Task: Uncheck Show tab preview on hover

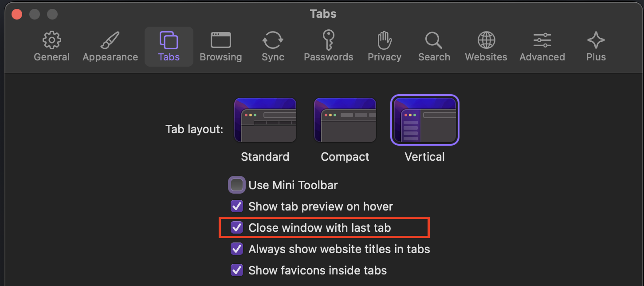Action: point(237,206)
